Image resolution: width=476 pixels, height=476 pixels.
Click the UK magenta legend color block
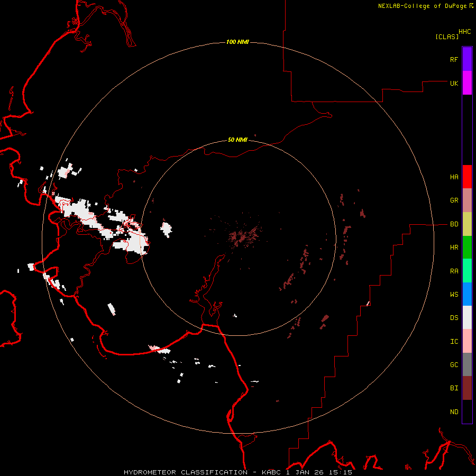[467, 83]
